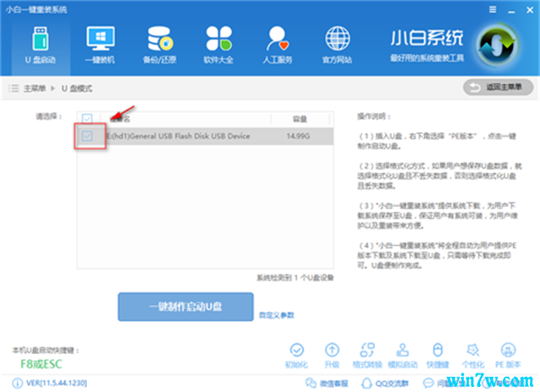Open QQ交流群 at the bottom
The image size is (540, 392).
pos(385,383)
